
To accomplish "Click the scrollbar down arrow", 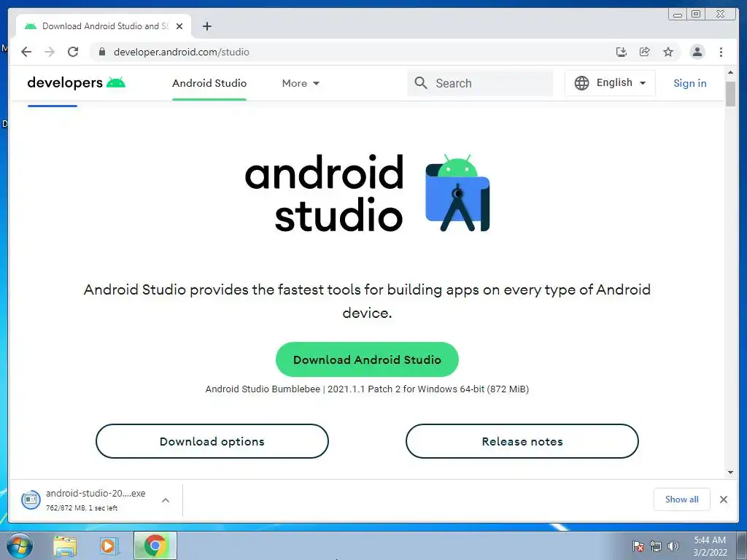I will point(730,472).
